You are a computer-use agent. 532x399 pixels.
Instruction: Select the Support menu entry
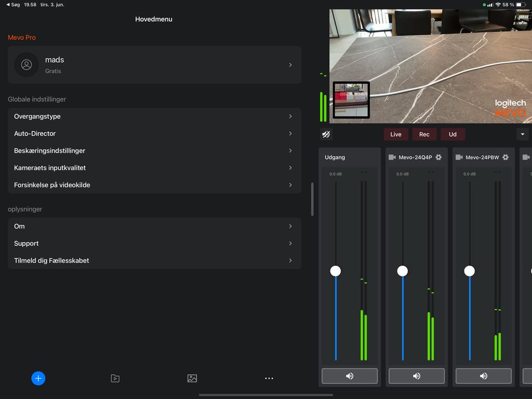(x=154, y=243)
